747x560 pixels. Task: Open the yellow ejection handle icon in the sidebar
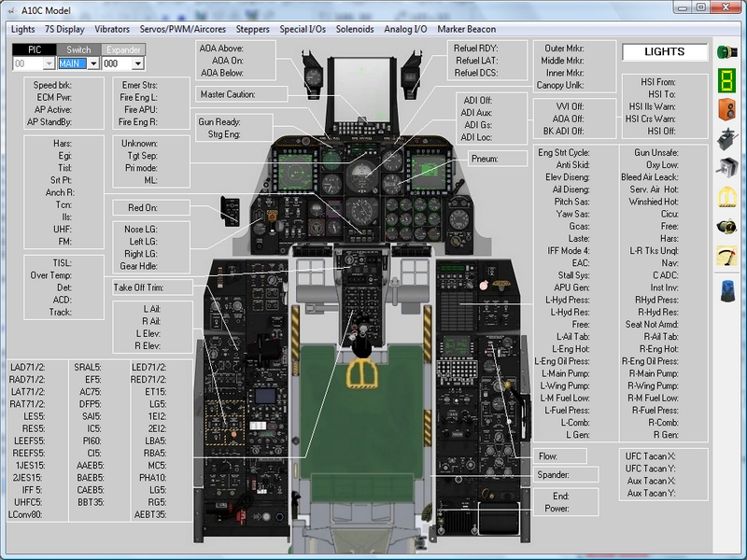[727, 197]
